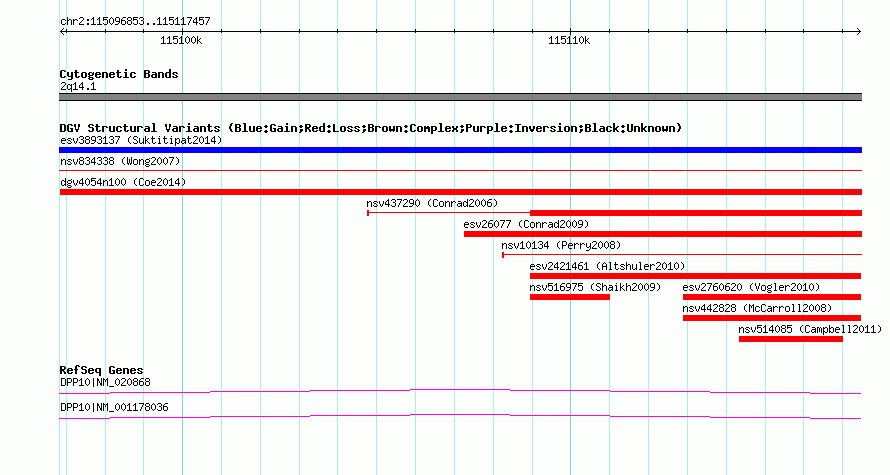Click the 115100k ruler label

click(x=181, y=40)
